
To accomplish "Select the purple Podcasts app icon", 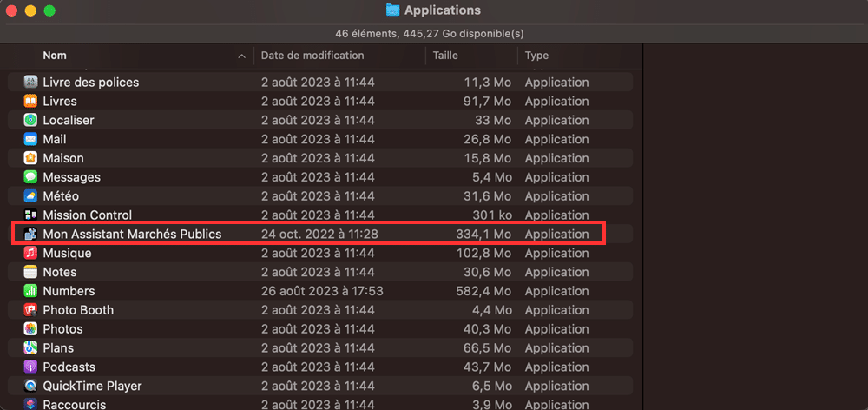I will coord(30,367).
